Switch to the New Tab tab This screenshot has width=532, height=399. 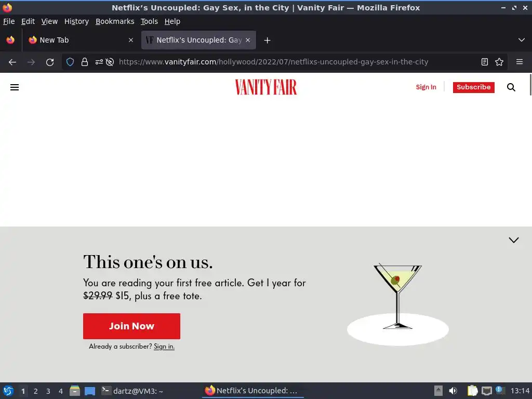point(79,40)
